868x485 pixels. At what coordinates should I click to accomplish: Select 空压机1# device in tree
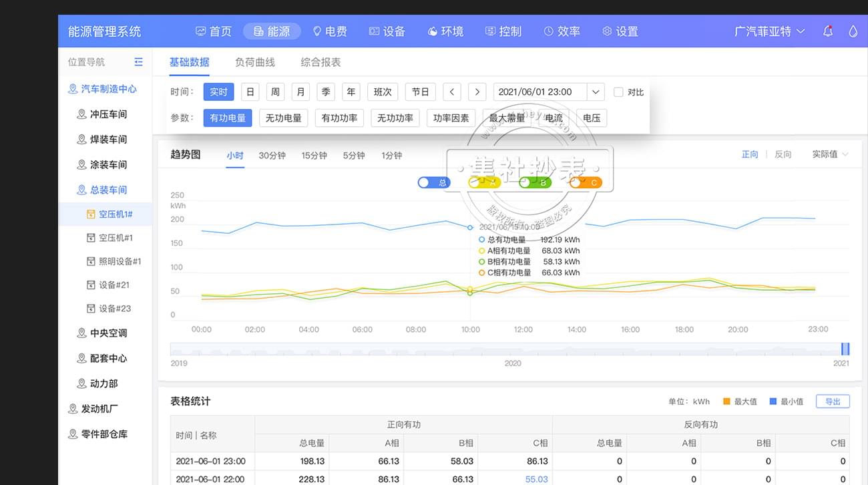point(115,214)
